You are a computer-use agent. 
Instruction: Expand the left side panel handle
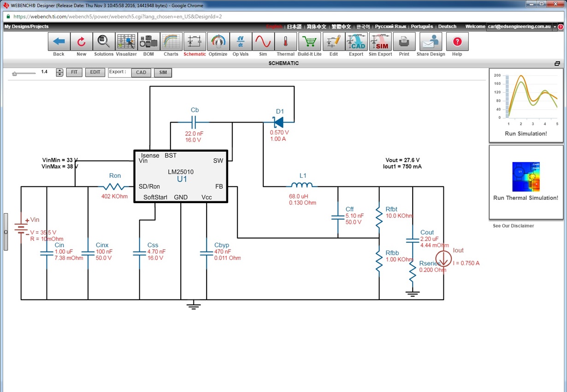click(6, 232)
